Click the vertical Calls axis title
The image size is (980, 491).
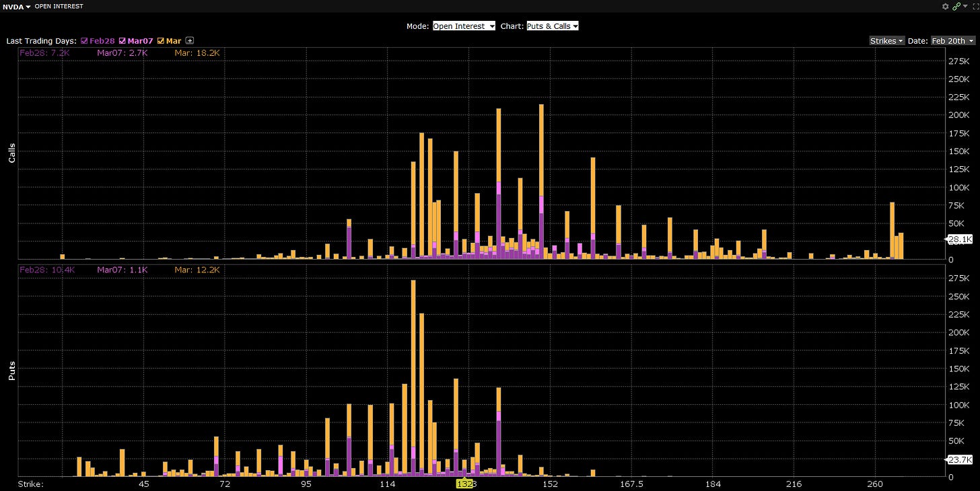coord(11,153)
